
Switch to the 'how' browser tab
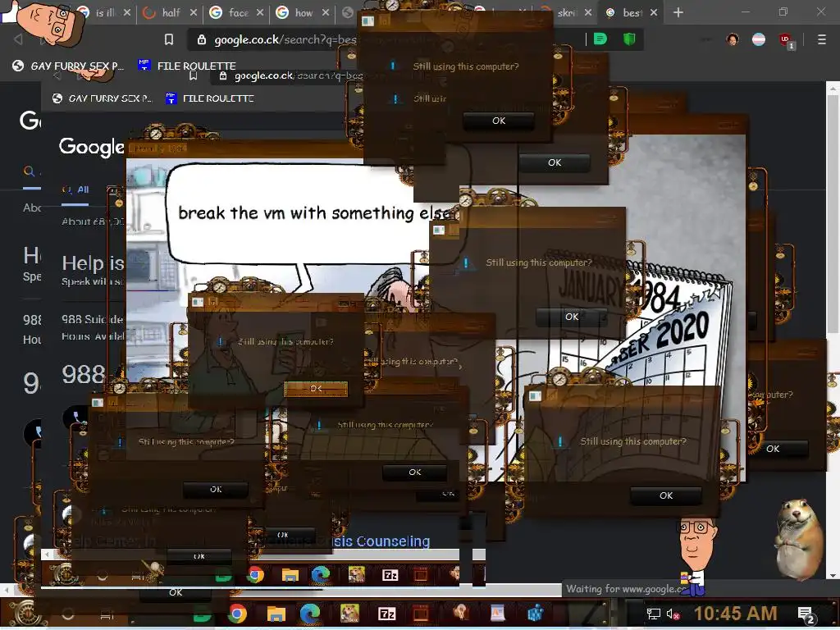pos(304,12)
